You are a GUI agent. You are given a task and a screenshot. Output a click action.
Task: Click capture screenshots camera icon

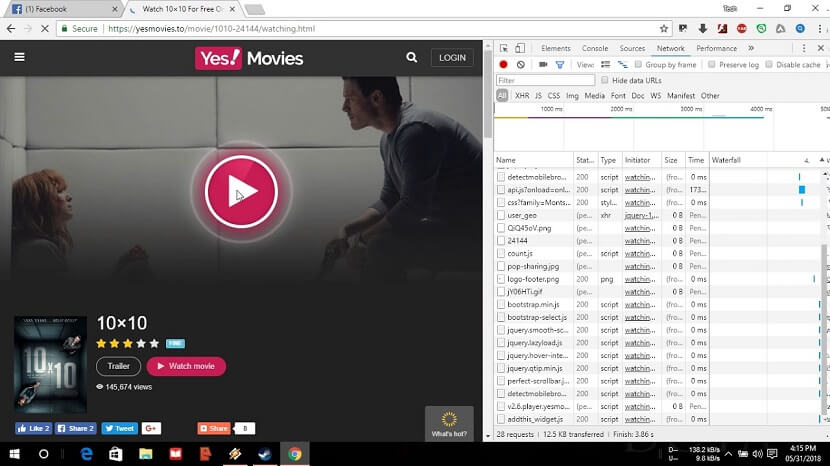click(x=543, y=65)
